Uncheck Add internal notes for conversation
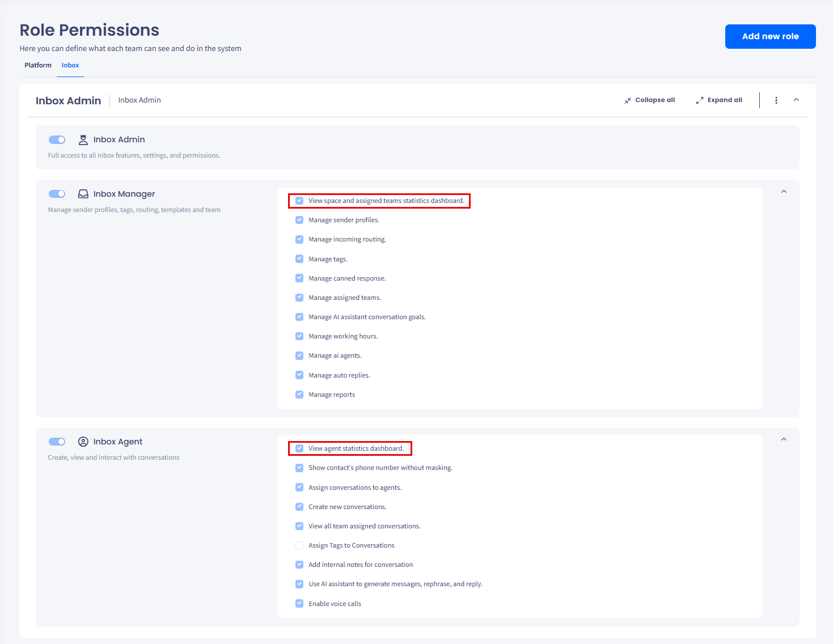Screen dimensions: 833x644 [299, 565]
